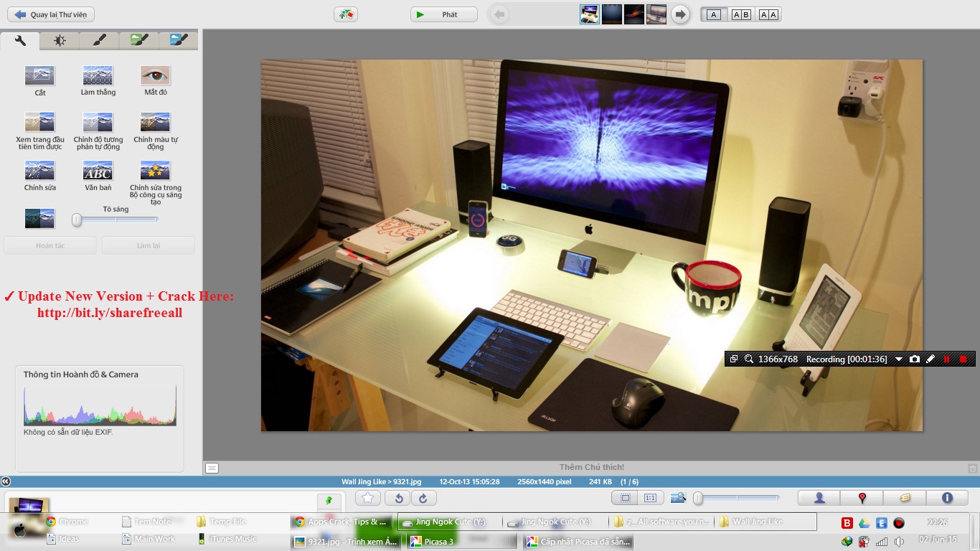
Task: Open Chỉnh sửa trong Bộ công cụ sáng tạo
Action: pos(155,170)
